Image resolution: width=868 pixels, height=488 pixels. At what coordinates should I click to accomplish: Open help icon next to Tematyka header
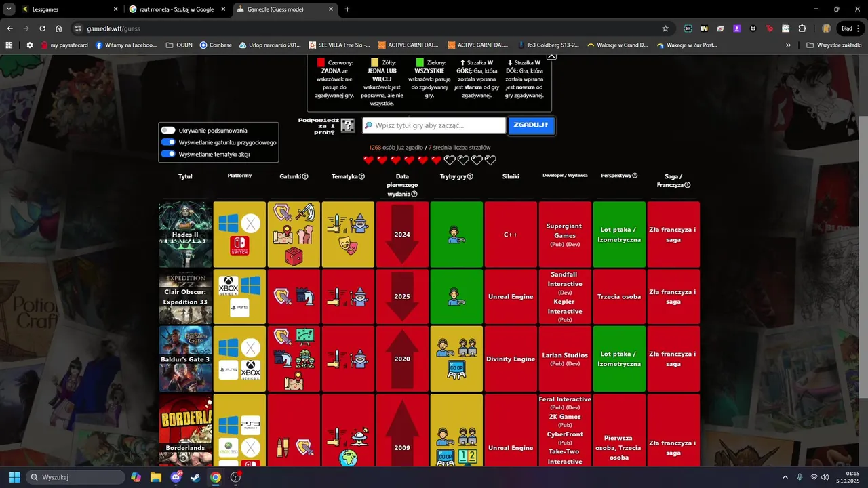[361, 176]
